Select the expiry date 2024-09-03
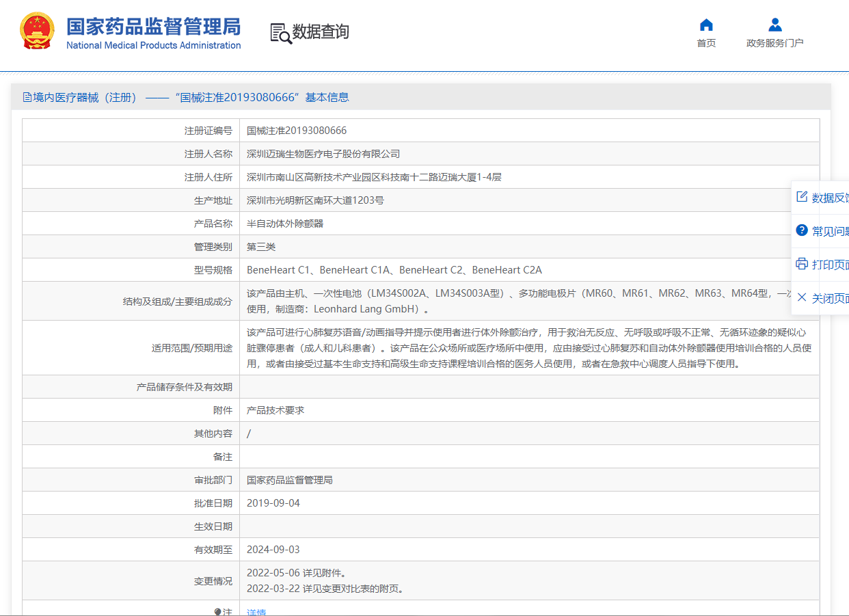The height and width of the screenshot is (616, 849). 273,550
